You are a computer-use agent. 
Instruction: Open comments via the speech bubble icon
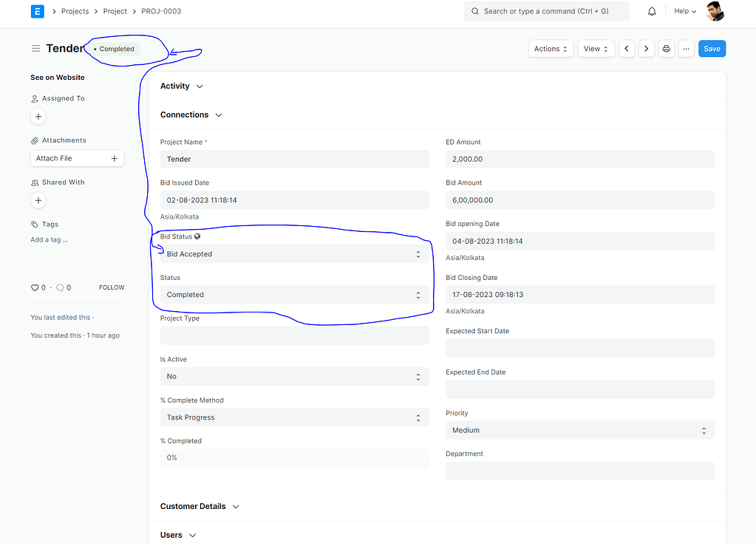[x=61, y=287]
